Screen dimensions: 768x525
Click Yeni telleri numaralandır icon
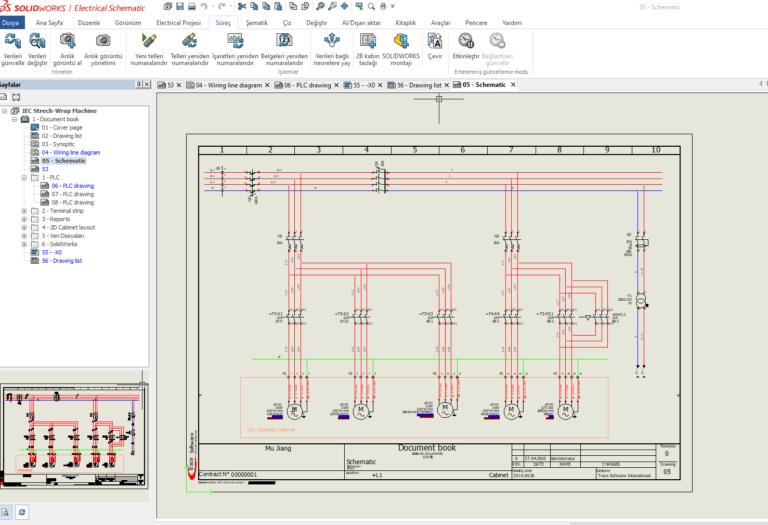149,42
